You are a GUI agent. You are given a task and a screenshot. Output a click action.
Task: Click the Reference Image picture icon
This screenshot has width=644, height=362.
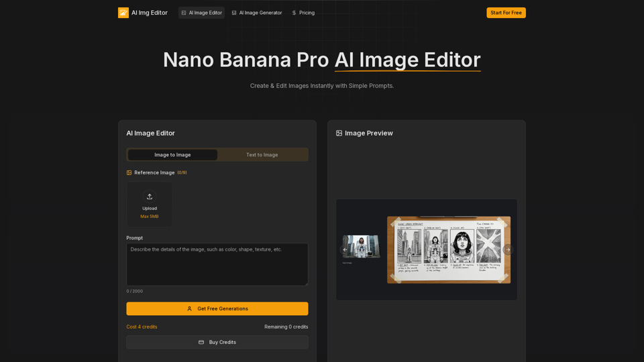[129, 173]
